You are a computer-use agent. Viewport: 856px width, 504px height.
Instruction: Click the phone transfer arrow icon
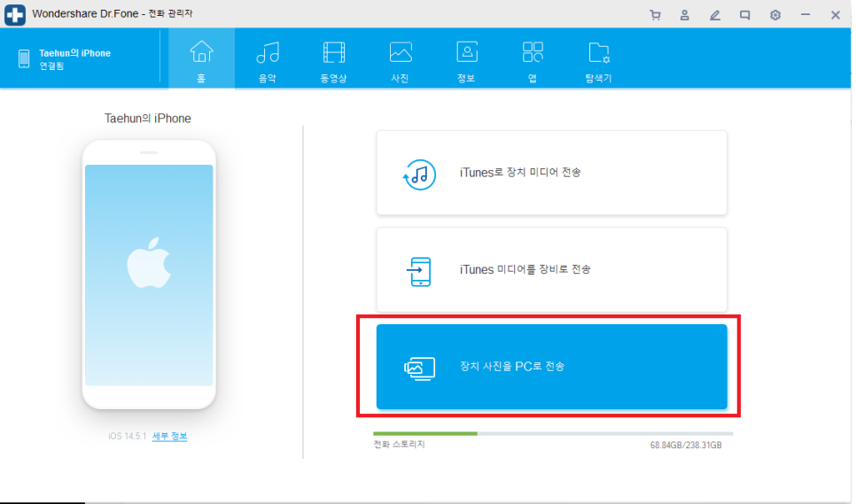(419, 272)
